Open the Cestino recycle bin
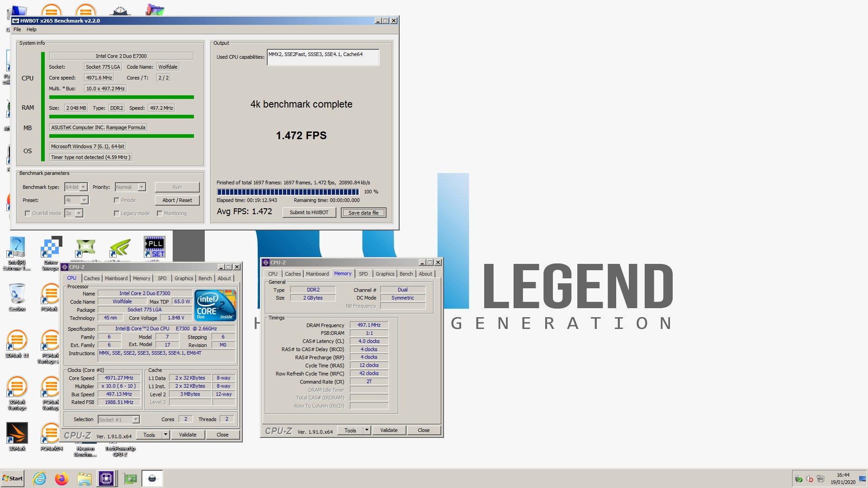Viewport: 868px width, 488px height. [x=17, y=297]
